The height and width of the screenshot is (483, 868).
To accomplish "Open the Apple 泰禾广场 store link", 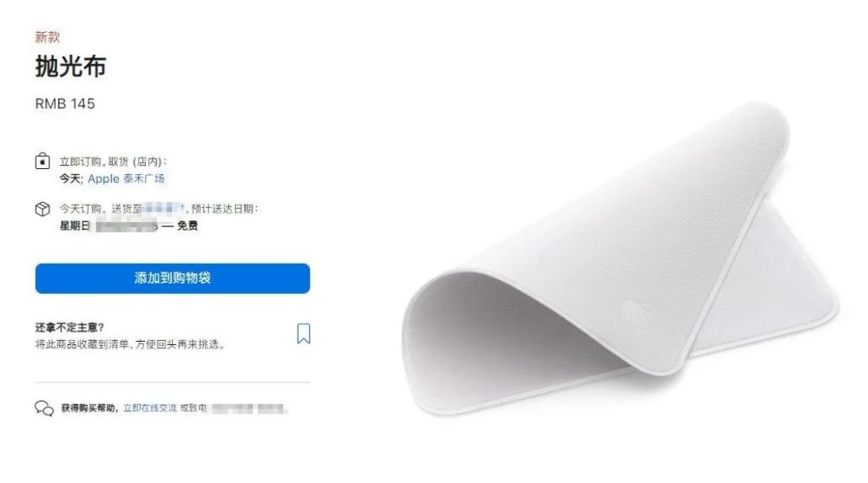I will [126, 179].
